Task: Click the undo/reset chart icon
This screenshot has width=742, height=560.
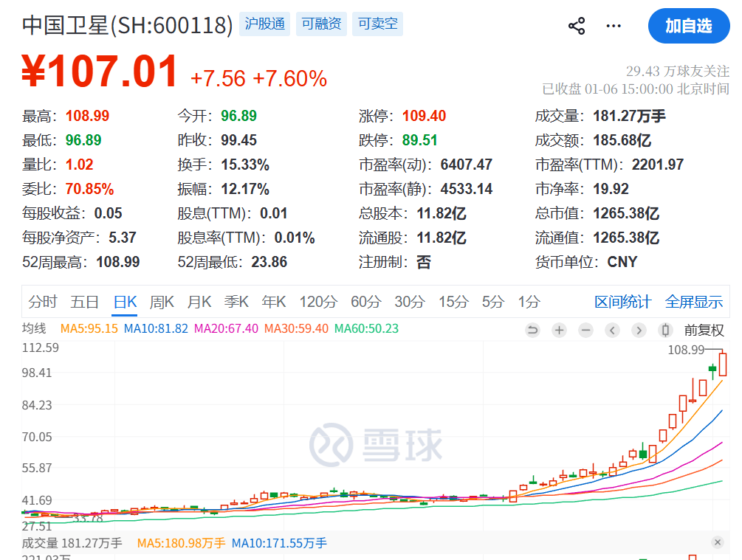Action: click(532, 330)
